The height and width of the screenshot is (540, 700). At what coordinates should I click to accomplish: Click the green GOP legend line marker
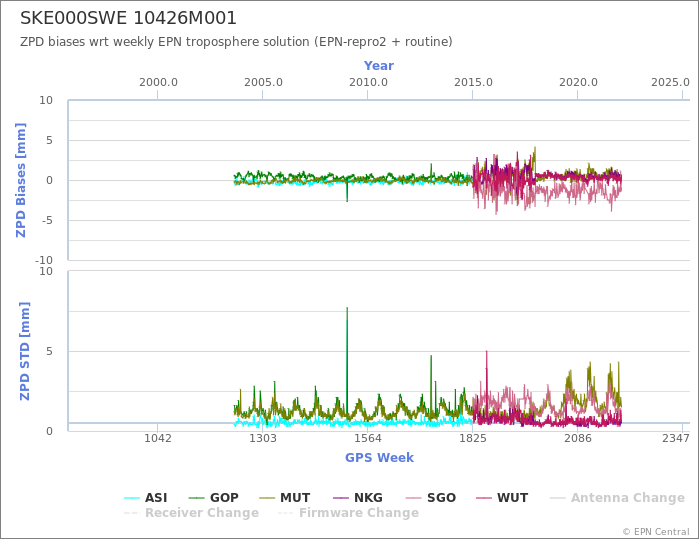click(x=196, y=498)
